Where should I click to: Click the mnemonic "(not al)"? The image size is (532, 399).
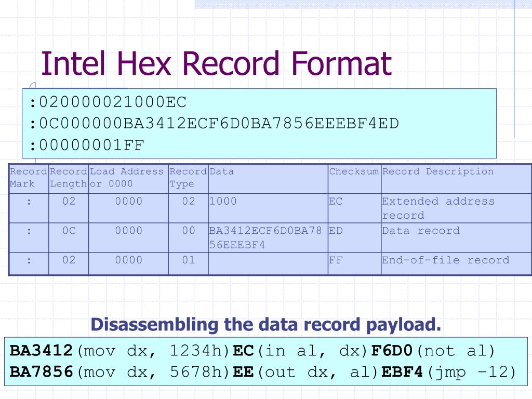456,351
